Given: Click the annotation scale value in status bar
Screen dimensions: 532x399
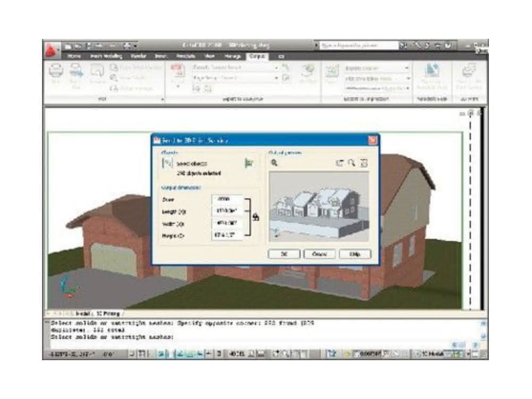Looking at the screenshot, I should (x=370, y=354).
